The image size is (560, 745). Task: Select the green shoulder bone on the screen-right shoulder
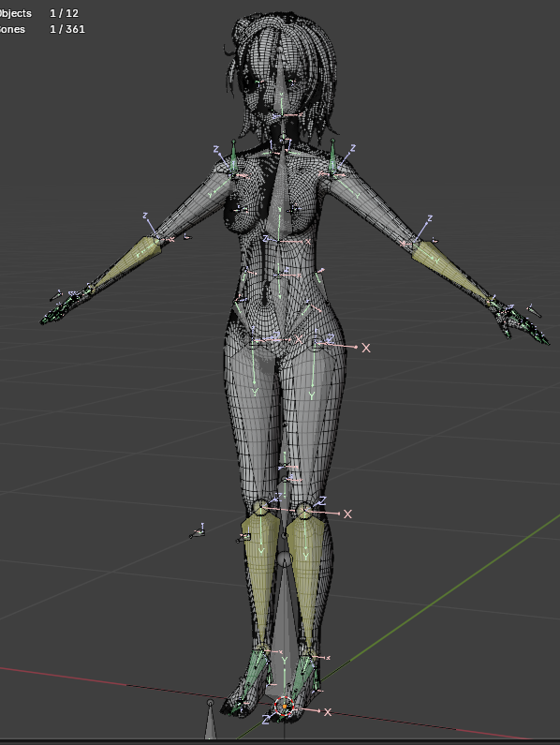(x=333, y=157)
